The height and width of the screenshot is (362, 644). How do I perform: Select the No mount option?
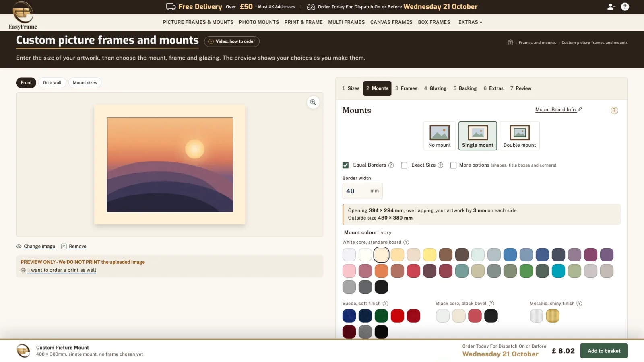coord(440,136)
